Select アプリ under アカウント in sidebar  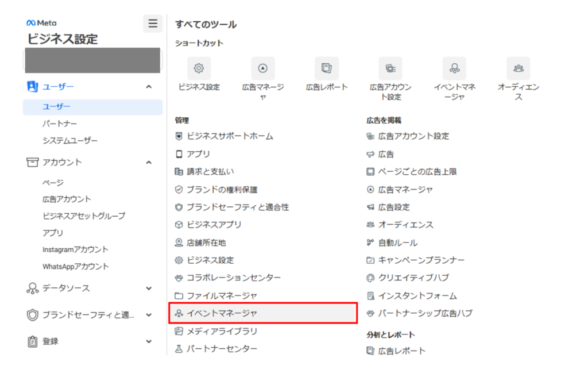point(53,233)
